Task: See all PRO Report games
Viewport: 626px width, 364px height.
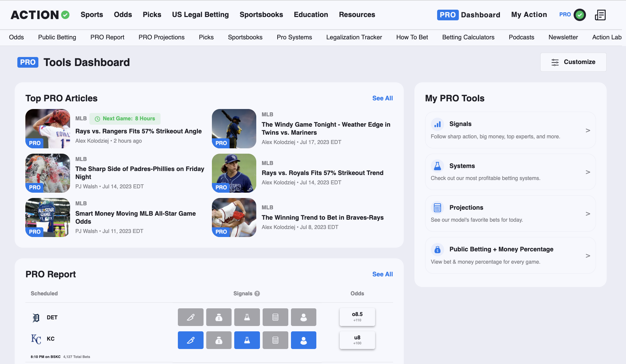Action: pos(382,274)
